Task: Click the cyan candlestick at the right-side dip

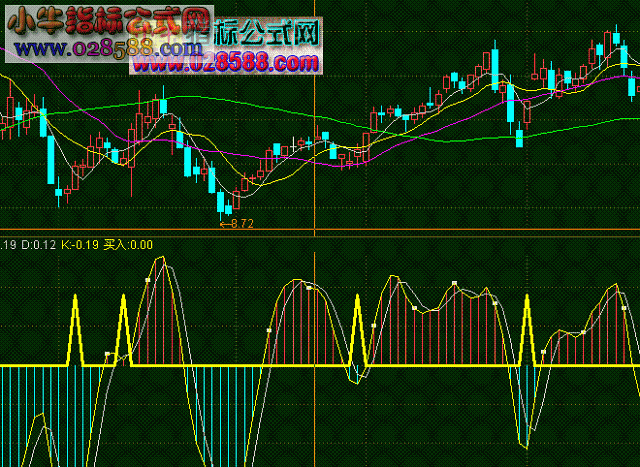Action: coord(519,138)
